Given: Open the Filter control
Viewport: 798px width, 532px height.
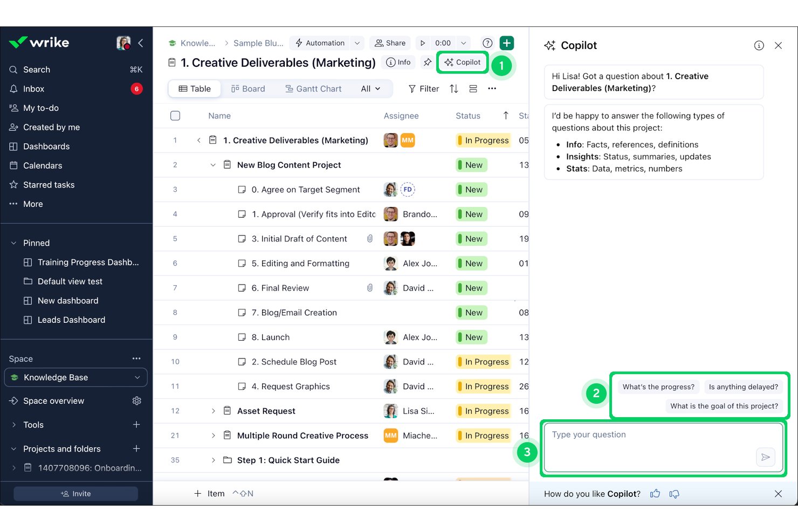Looking at the screenshot, I should pos(424,89).
